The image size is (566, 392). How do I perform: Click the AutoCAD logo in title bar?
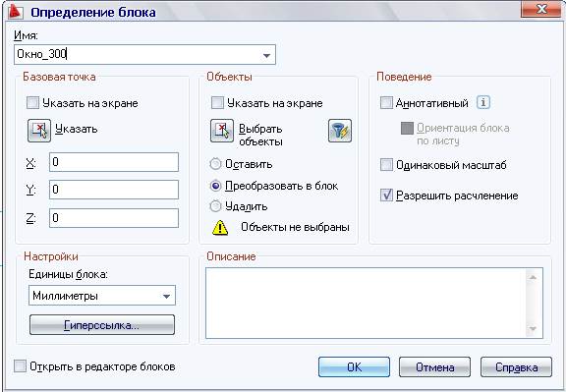tap(15, 12)
